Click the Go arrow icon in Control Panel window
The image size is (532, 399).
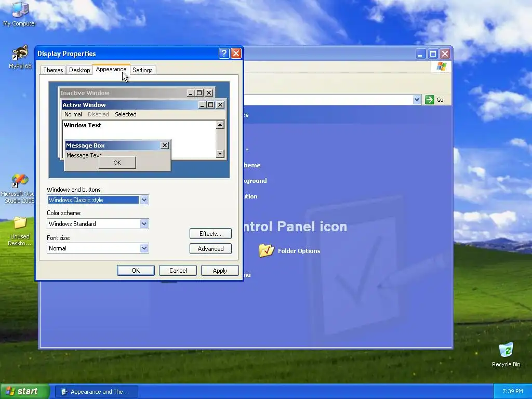pyautogui.click(x=430, y=100)
